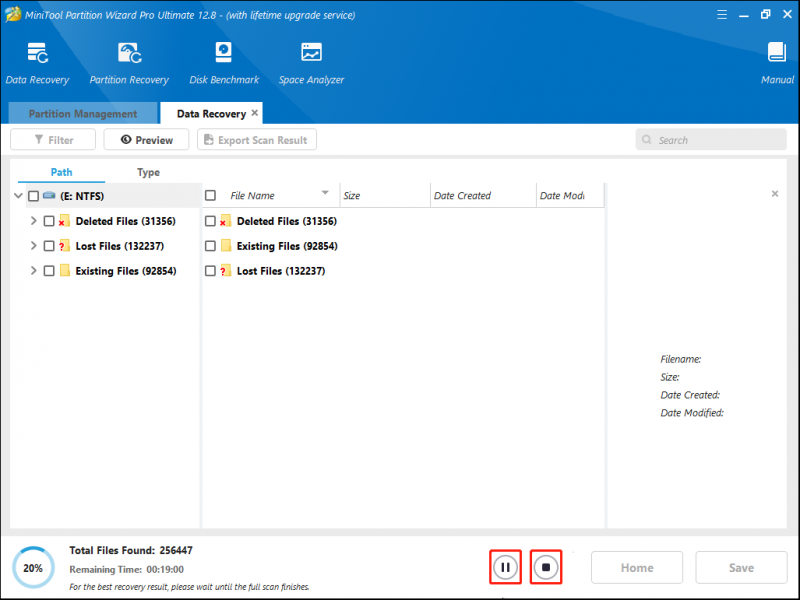Check Deleted Files (31356) in file list

click(210, 221)
